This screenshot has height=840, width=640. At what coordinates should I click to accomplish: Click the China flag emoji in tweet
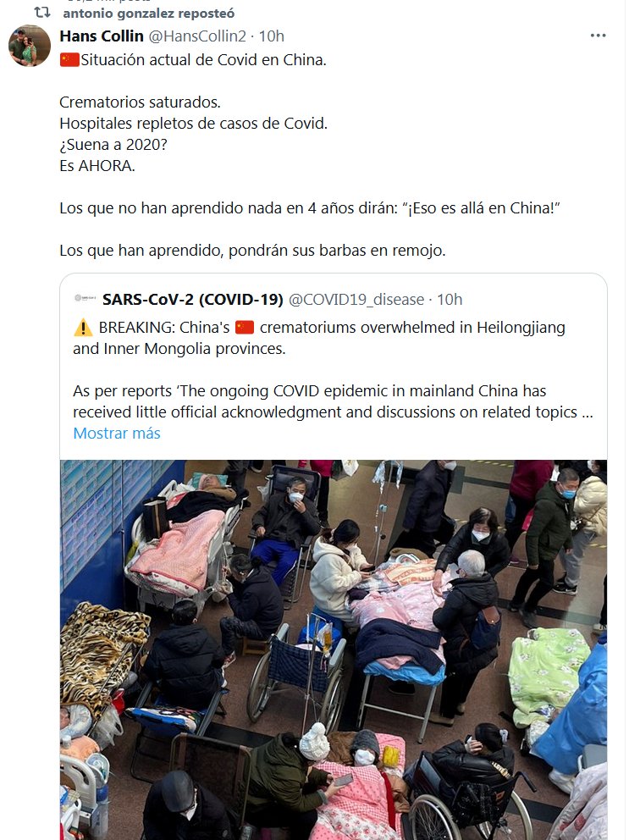click(x=69, y=59)
